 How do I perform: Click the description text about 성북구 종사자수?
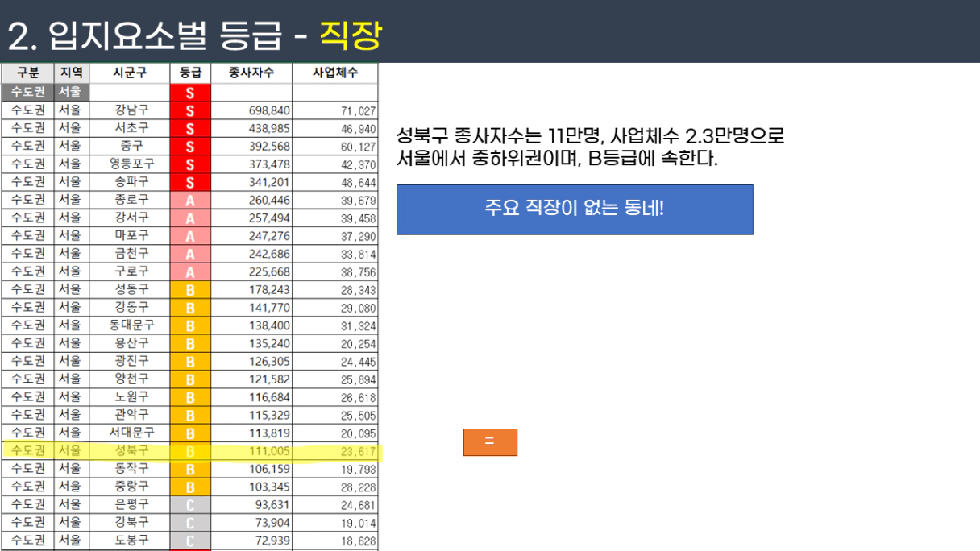tap(590, 147)
